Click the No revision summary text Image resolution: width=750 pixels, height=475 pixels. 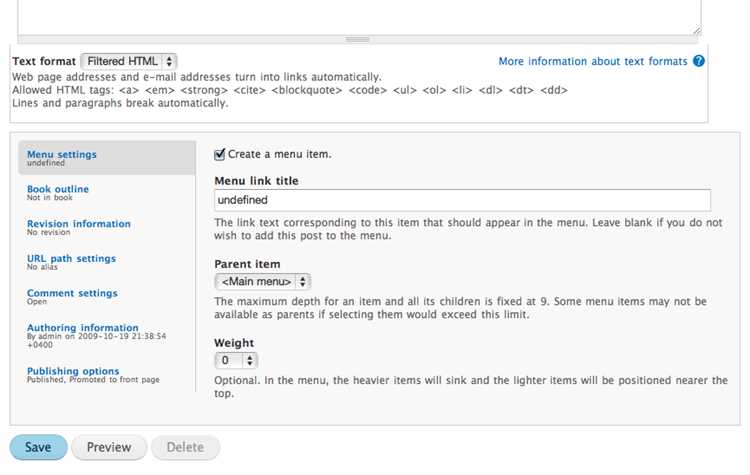[48, 232]
